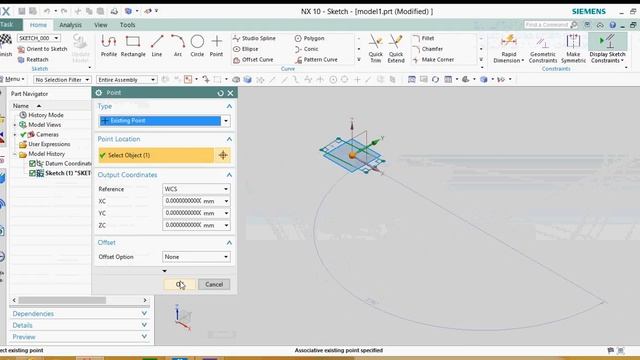Screen dimensions: 640x360
Task: Choose the Rectangle tool
Action: (133, 46)
